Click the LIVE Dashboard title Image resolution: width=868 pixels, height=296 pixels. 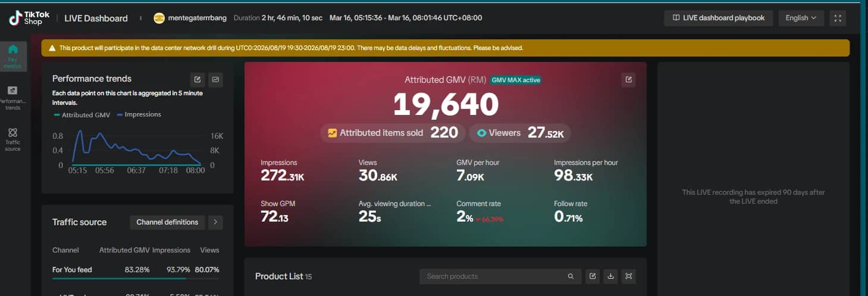point(96,18)
